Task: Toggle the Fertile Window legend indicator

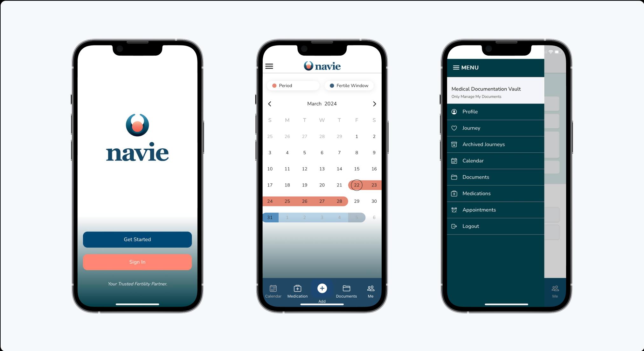Action: 348,85
